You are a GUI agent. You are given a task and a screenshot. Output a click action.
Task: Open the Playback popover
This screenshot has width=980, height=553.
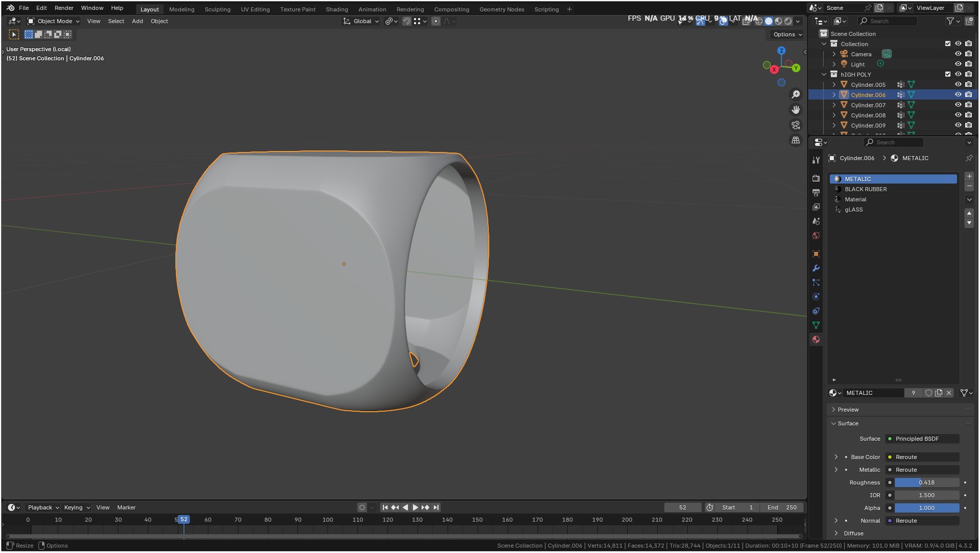pos(43,508)
